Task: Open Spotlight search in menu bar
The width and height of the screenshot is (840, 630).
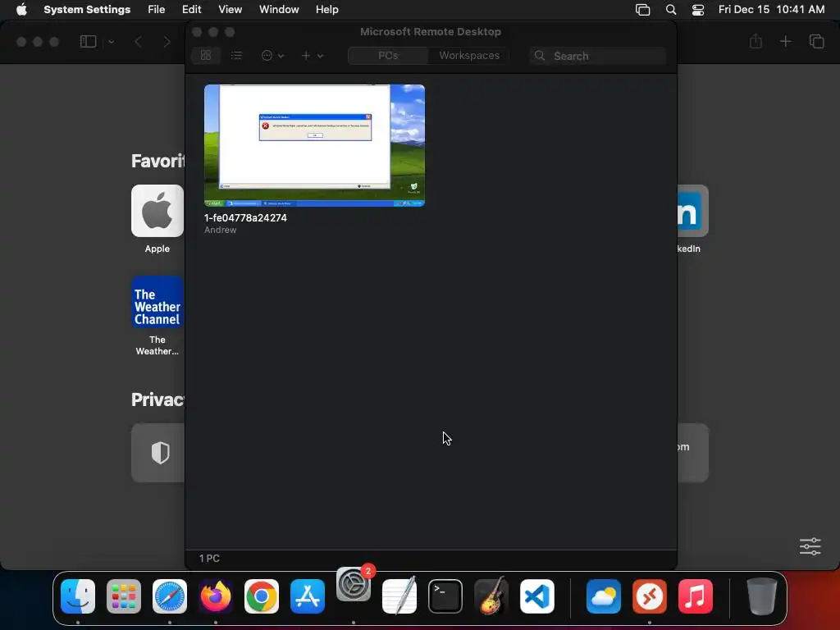Action: click(x=671, y=9)
